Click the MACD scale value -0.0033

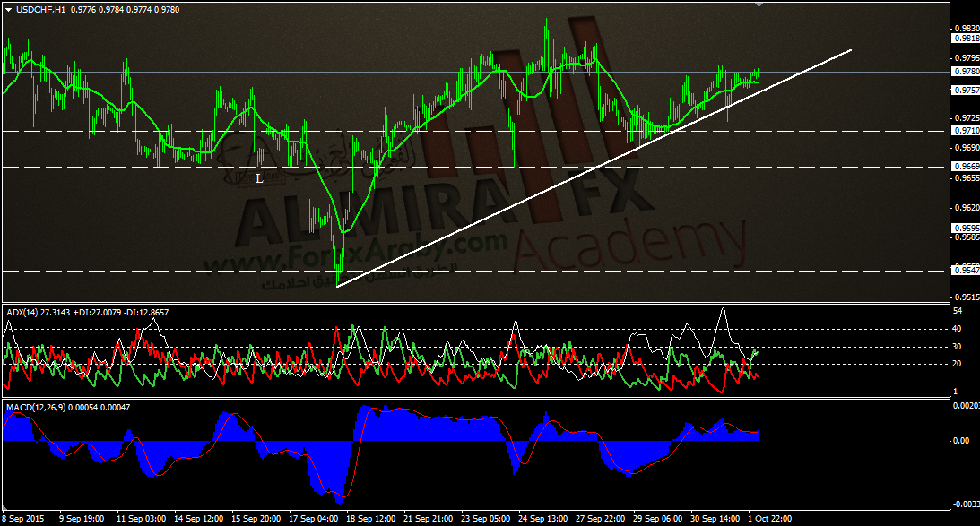click(x=966, y=504)
